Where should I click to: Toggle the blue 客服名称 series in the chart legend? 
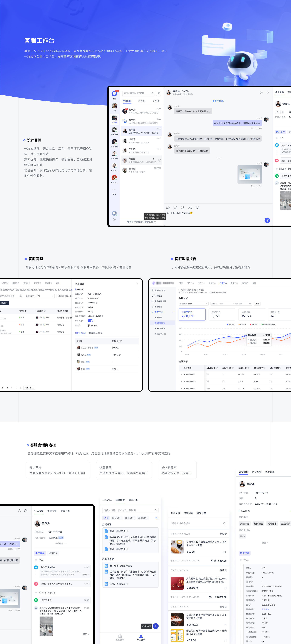pyautogui.click(x=227, y=325)
